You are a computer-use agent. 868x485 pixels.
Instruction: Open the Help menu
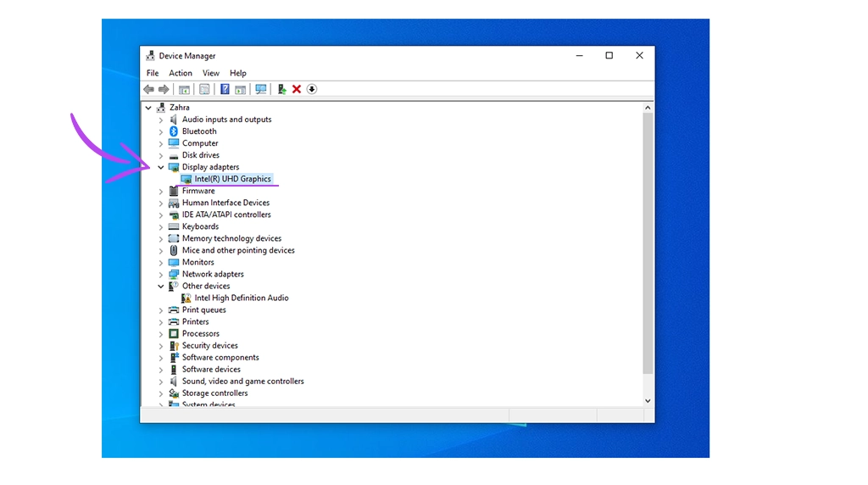point(238,73)
